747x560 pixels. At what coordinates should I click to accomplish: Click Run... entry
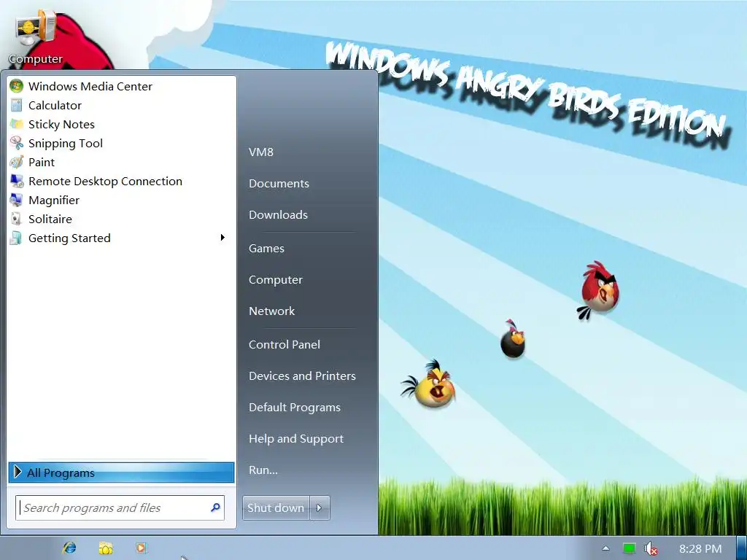(263, 470)
